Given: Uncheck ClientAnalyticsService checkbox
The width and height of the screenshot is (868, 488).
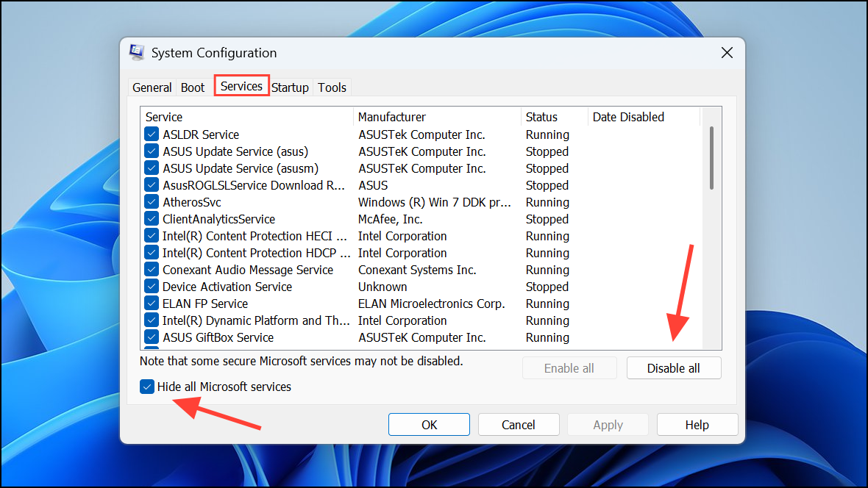Looking at the screenshot, I should [151, 218].
